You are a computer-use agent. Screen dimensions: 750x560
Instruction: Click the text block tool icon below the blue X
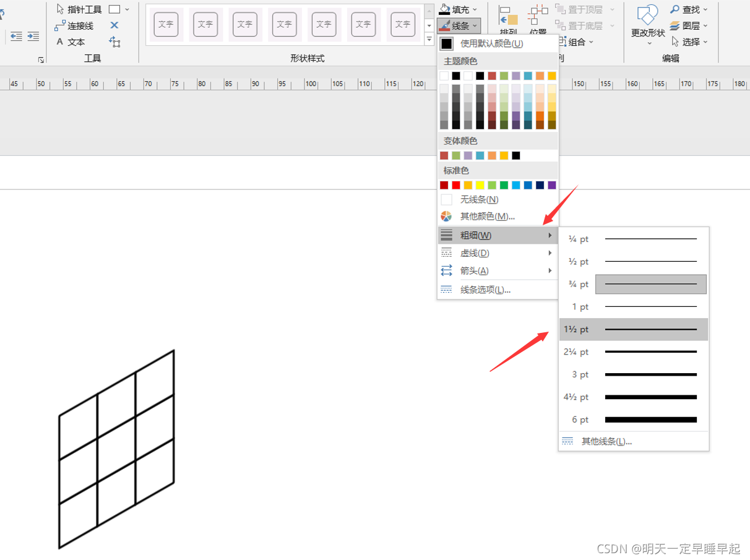(114, 42)
